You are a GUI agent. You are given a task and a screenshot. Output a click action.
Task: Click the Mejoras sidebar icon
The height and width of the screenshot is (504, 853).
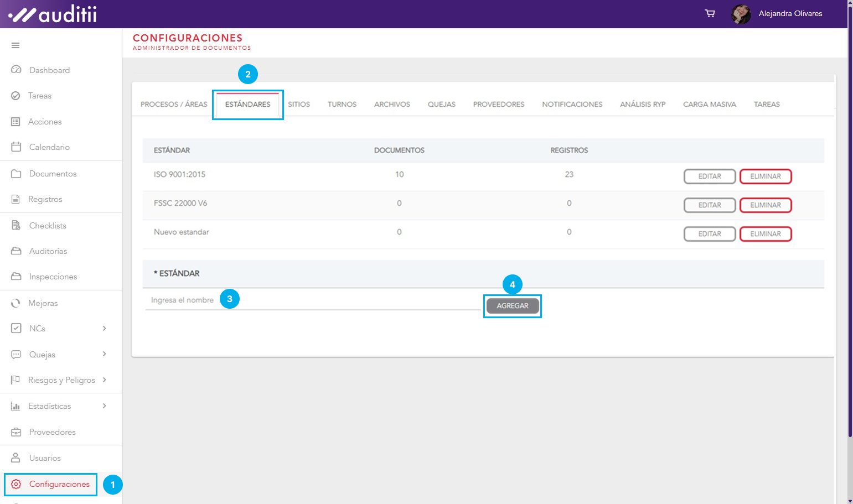pos(16,303)
